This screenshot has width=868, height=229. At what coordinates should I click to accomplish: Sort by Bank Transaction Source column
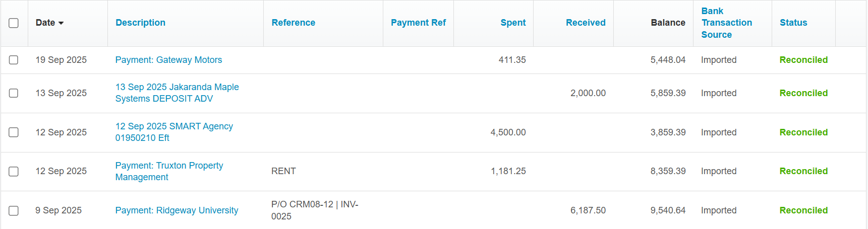pos(726,23)
